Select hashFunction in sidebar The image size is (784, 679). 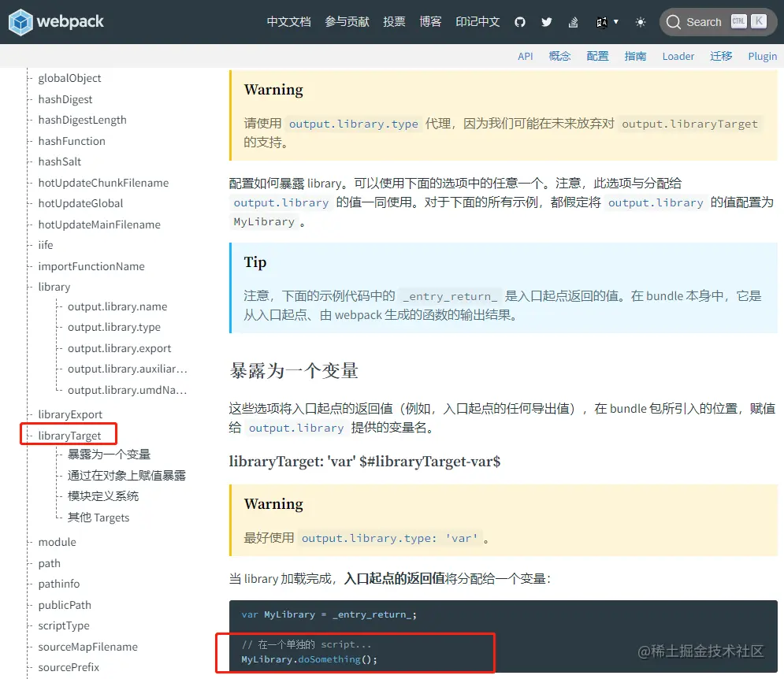click(72, 141)
